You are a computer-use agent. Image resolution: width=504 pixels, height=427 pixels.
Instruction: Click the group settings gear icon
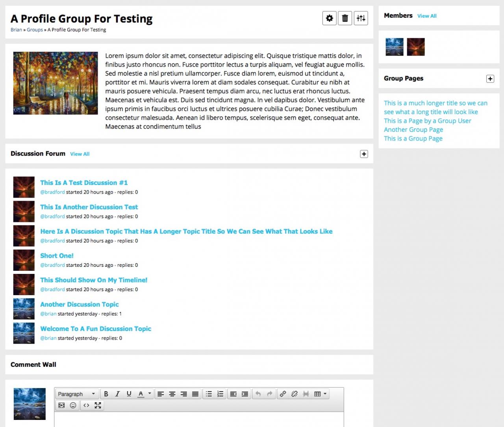pos(329,18)
